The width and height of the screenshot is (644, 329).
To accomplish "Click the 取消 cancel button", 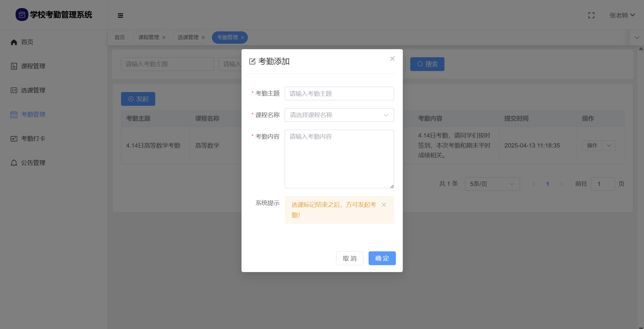I will [349, 258].
